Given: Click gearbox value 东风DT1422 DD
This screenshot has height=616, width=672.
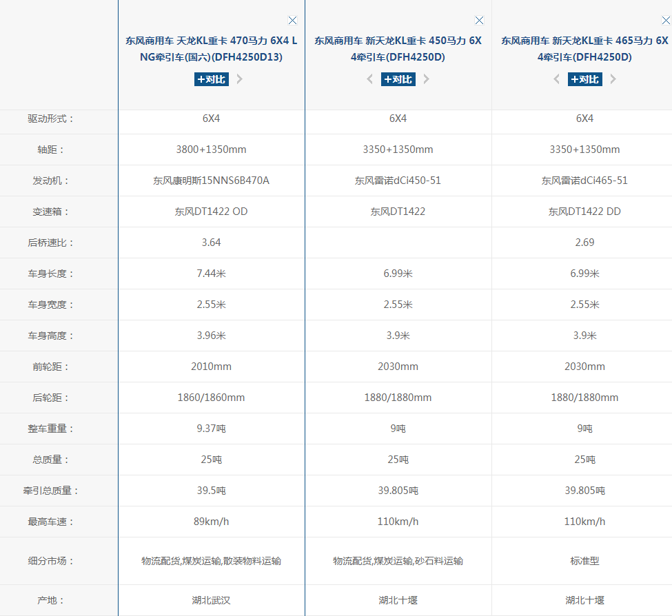Looking at the screenshot, I should [584, 212].
